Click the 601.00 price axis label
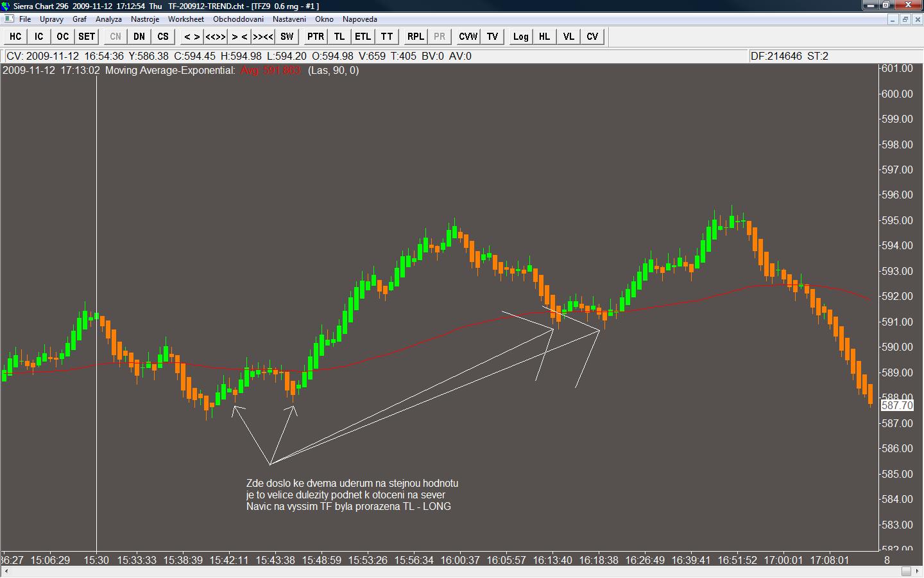 (897, 69)
